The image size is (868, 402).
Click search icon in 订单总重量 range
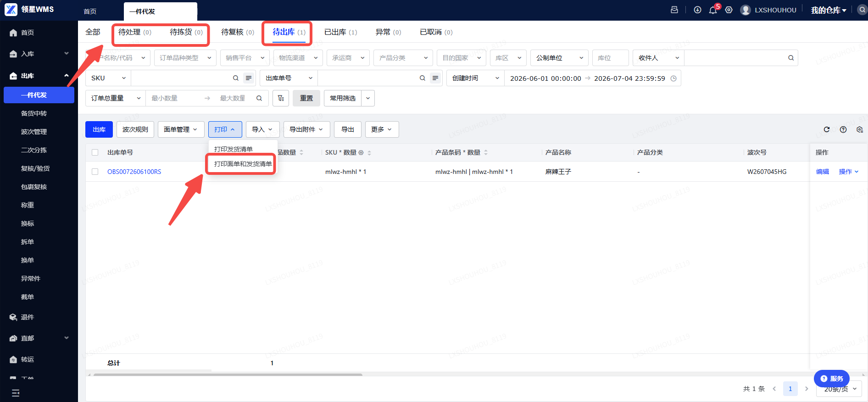click(259, 98)
